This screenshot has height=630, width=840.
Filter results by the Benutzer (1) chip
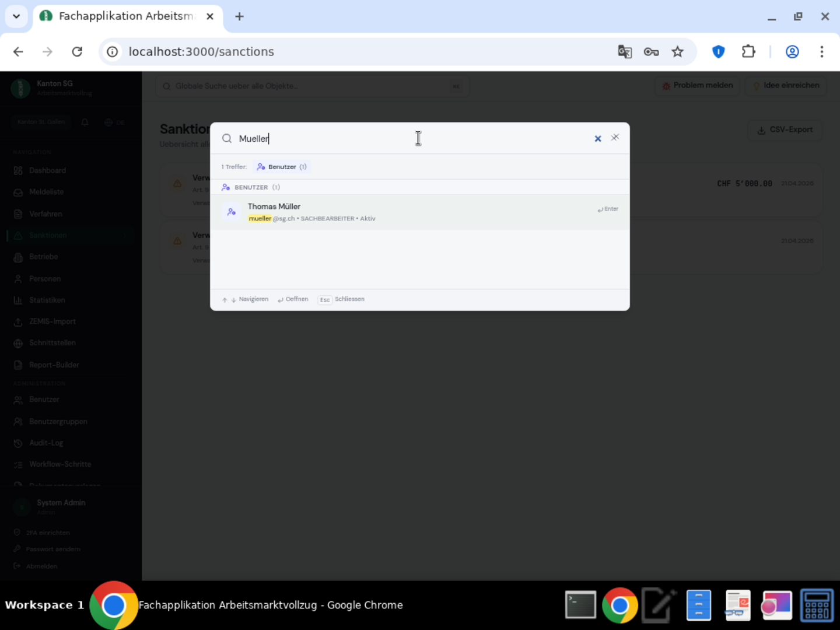(282, 167)
